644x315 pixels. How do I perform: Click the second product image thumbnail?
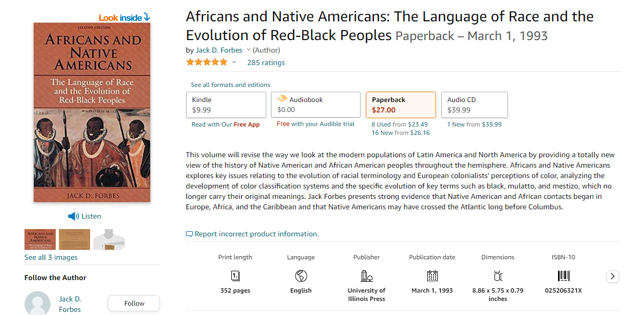(74, 240)
